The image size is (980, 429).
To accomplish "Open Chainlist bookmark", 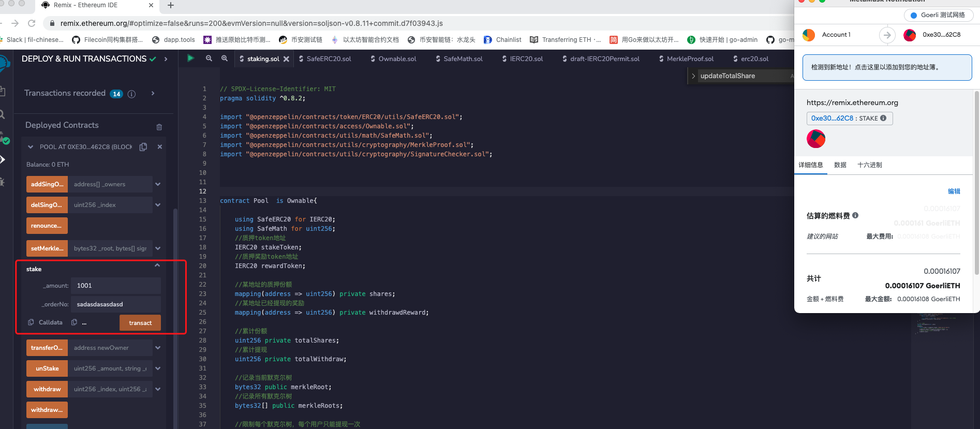I will [502, 40].
